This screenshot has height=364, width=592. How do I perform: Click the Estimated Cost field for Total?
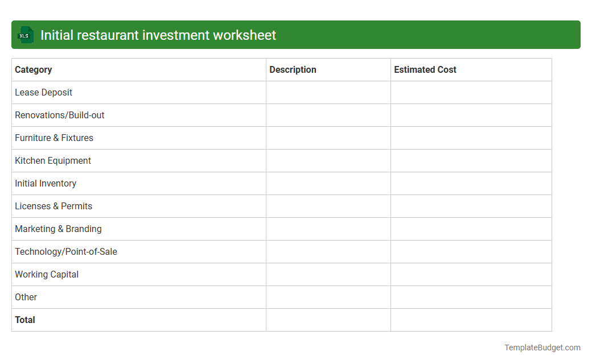(x=471, y=320)
